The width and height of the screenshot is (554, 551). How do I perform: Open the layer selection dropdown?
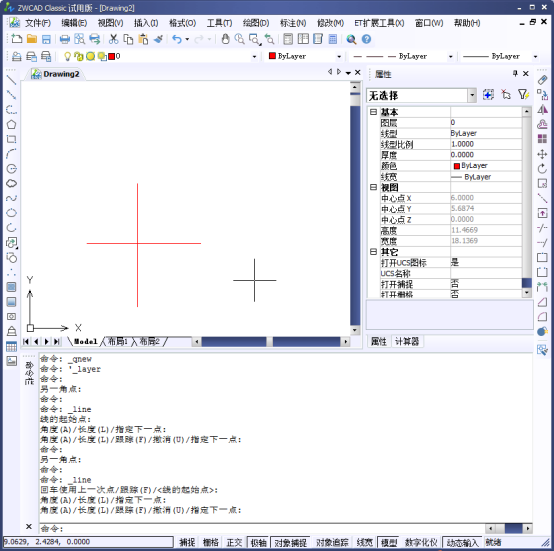coord(254,57)
